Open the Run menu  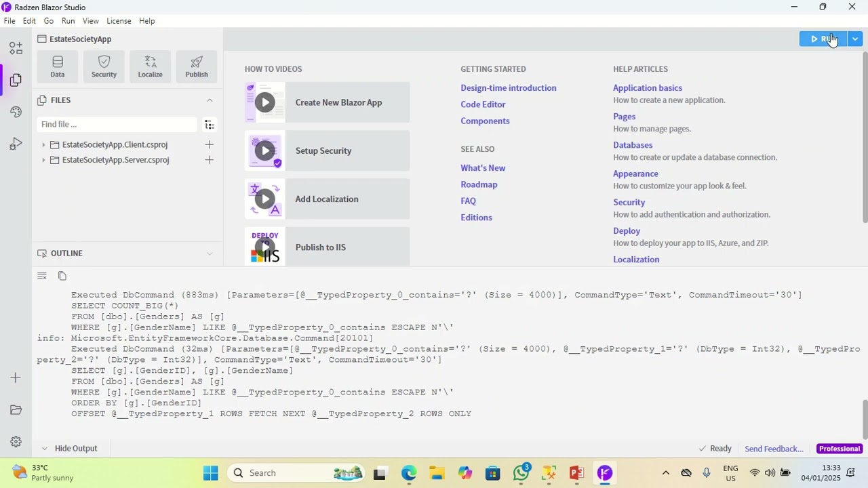click(x=68, y=21)
